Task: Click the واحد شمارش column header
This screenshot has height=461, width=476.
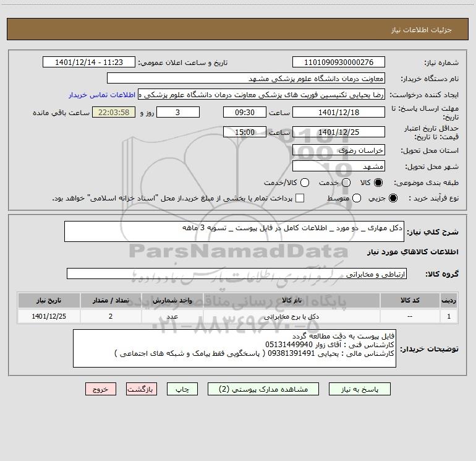Action: (x=172, y=300)
